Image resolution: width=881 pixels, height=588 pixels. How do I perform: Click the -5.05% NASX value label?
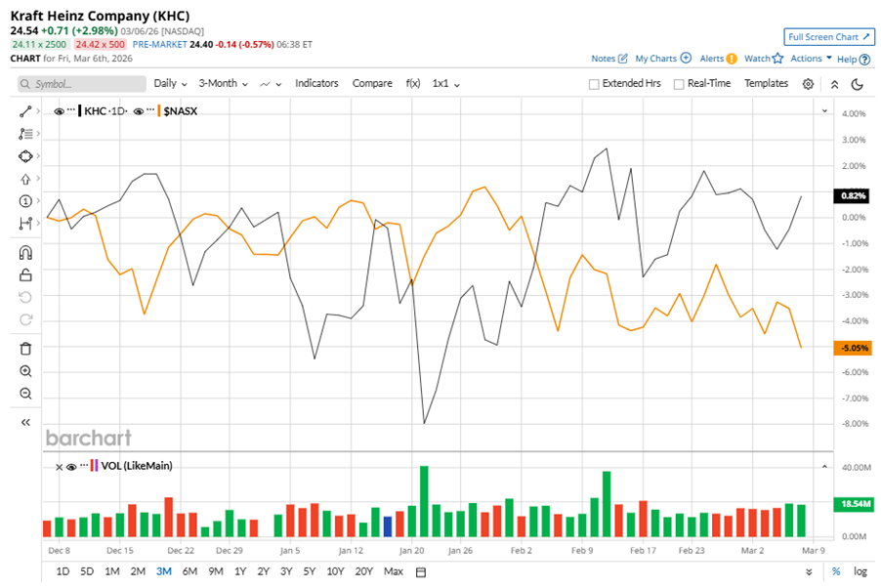853,348
